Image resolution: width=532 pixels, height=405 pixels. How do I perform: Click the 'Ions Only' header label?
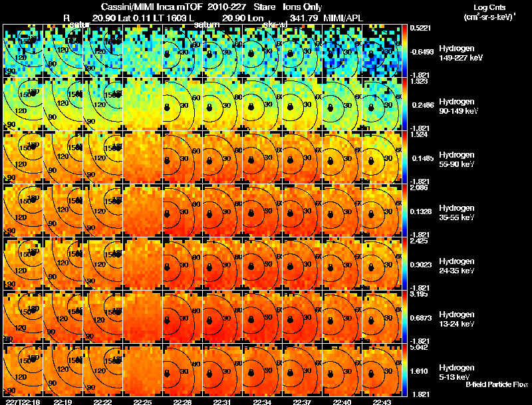click(303, 7)
